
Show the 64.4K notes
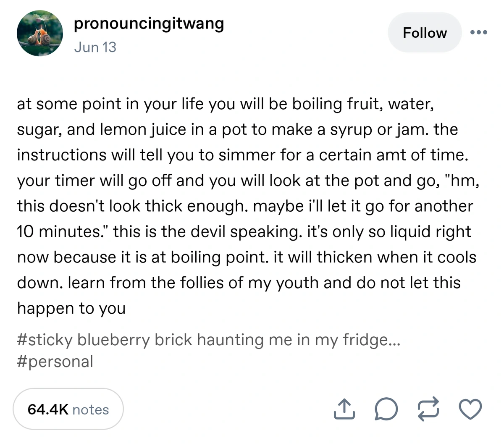click(x=68, y=409)
